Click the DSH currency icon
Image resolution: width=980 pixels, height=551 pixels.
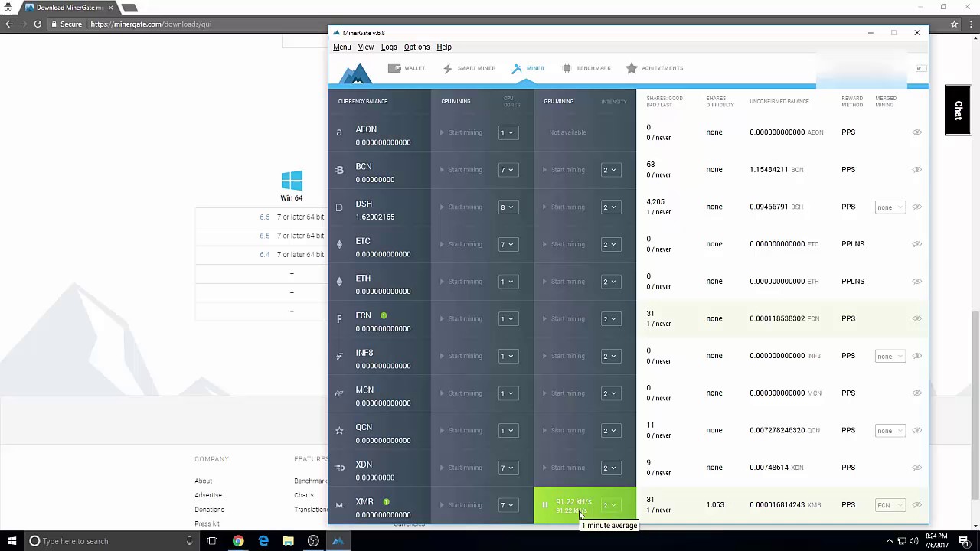339,207
